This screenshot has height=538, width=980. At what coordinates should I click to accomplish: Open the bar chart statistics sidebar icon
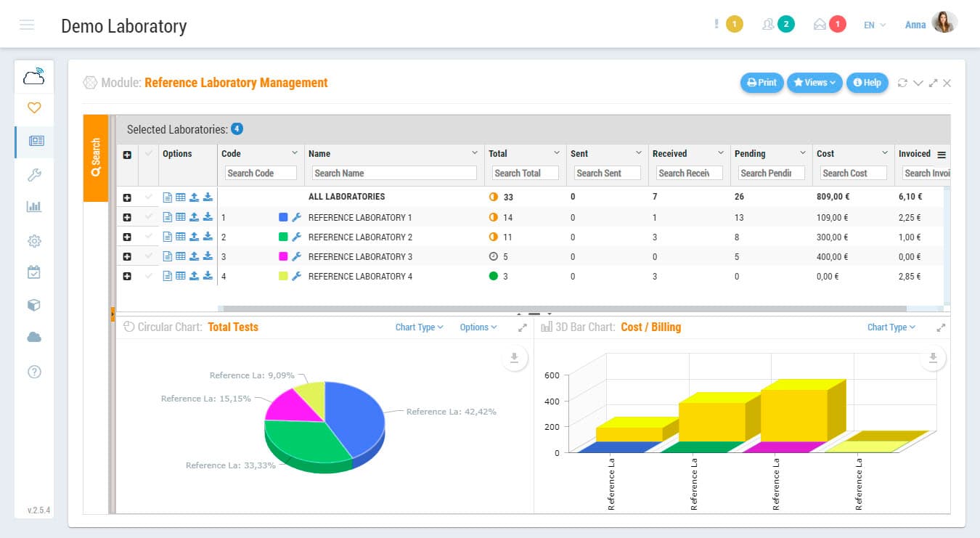pos(34,207)
